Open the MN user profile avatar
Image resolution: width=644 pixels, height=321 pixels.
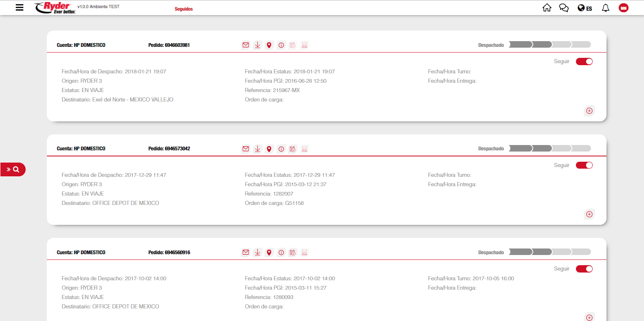click(623, 8)
